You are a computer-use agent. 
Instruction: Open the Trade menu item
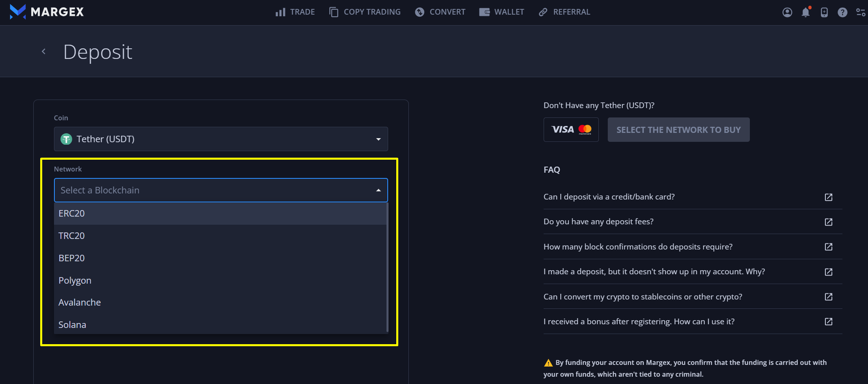pyautogui.click(x=295, y=12)
